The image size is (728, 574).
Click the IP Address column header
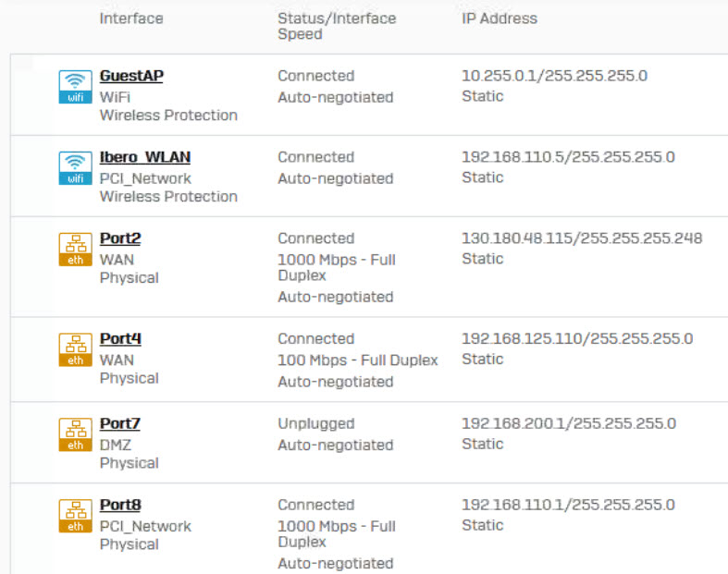(x=500, y=18)
